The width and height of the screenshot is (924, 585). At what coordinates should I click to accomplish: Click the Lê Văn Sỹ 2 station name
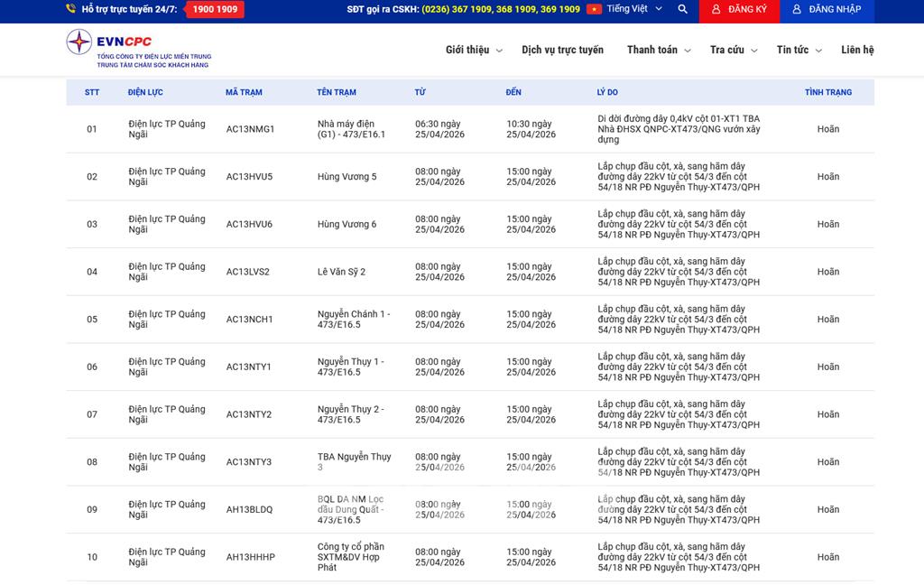click(x=341, y=272)
